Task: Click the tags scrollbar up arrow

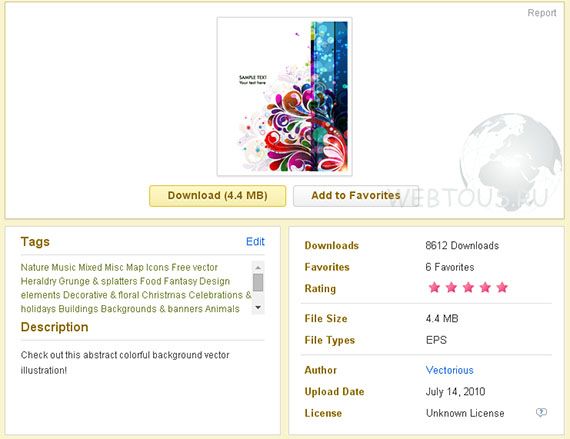Action: click(258, 267)
